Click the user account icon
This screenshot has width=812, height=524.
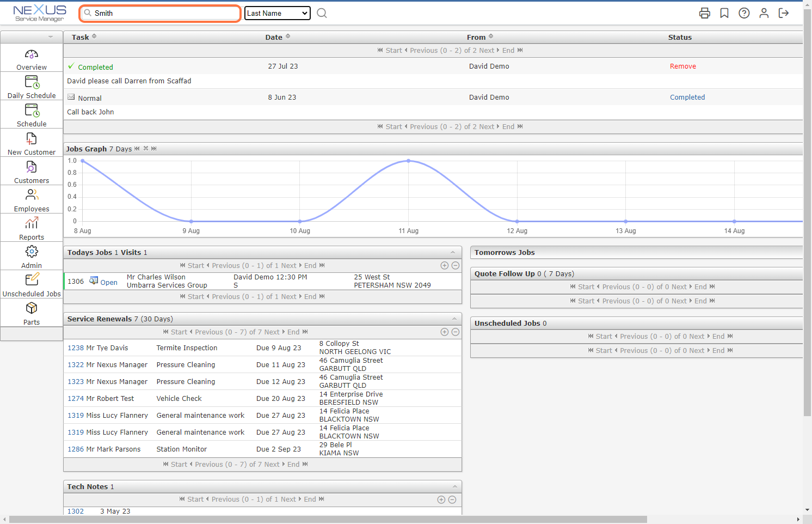[764, 13]
